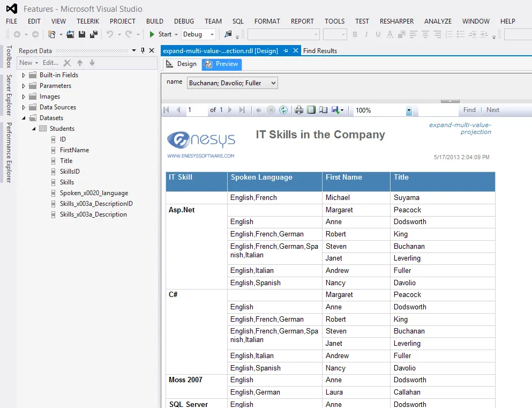Switch to the Design tab

pos(182,64)
